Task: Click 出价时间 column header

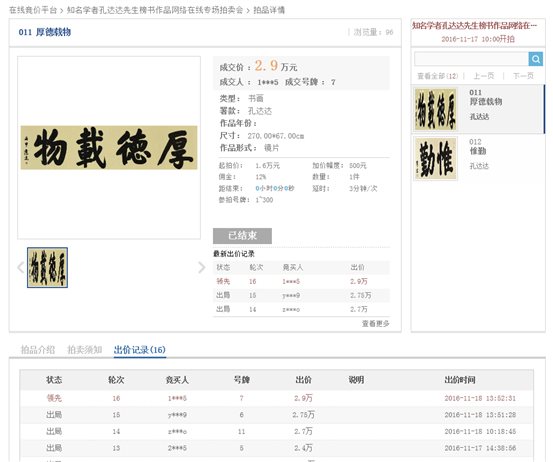Action: (x=460, y=380)
